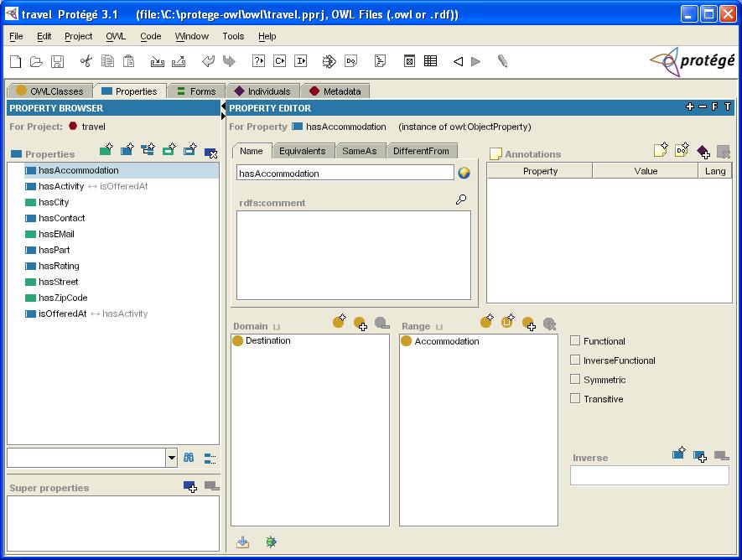Select the hasEMail property

tap(56, 234)
